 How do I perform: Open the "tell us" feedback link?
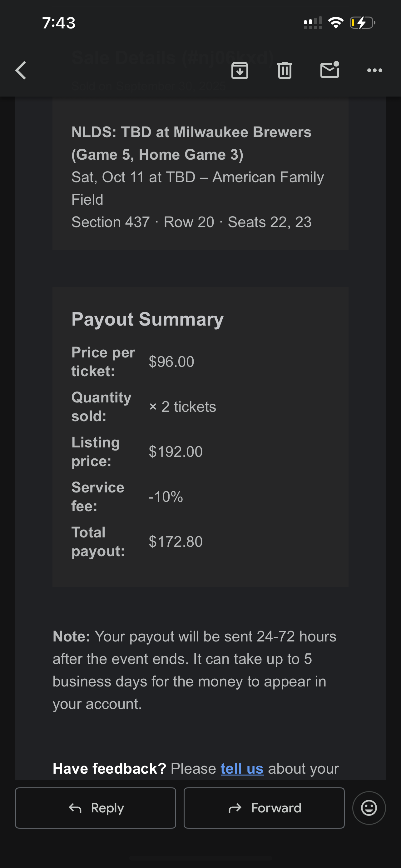pyautogui.click(x=242, y=769)
